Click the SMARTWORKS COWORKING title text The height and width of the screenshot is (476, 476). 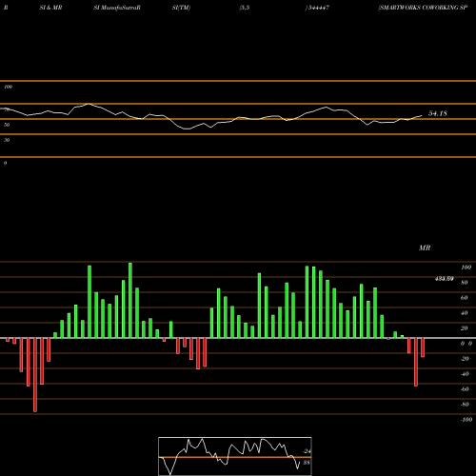423,8
